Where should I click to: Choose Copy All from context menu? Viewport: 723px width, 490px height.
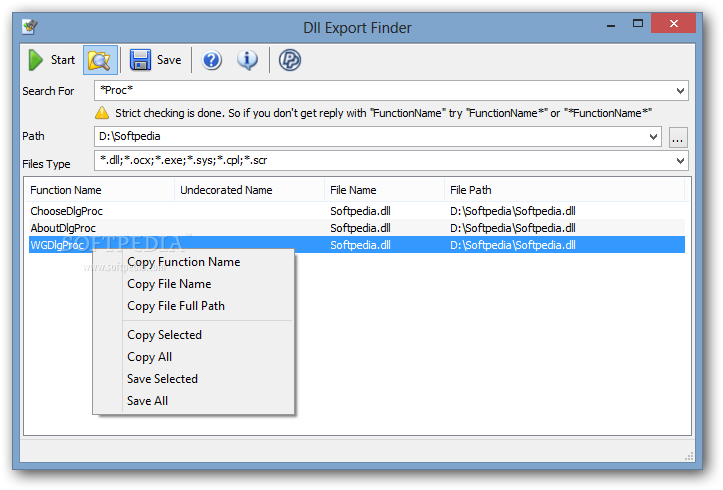coord(193,357)
